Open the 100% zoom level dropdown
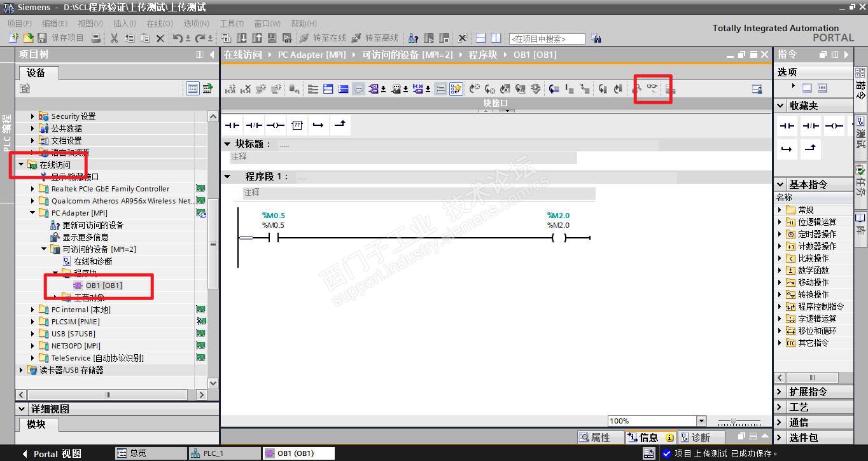 point(701,421)
